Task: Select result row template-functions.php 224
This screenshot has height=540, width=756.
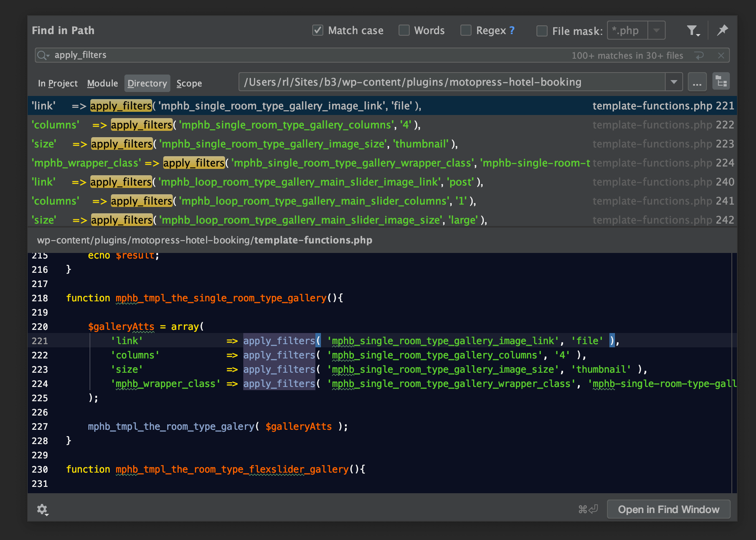Action: tap(382, 163)
